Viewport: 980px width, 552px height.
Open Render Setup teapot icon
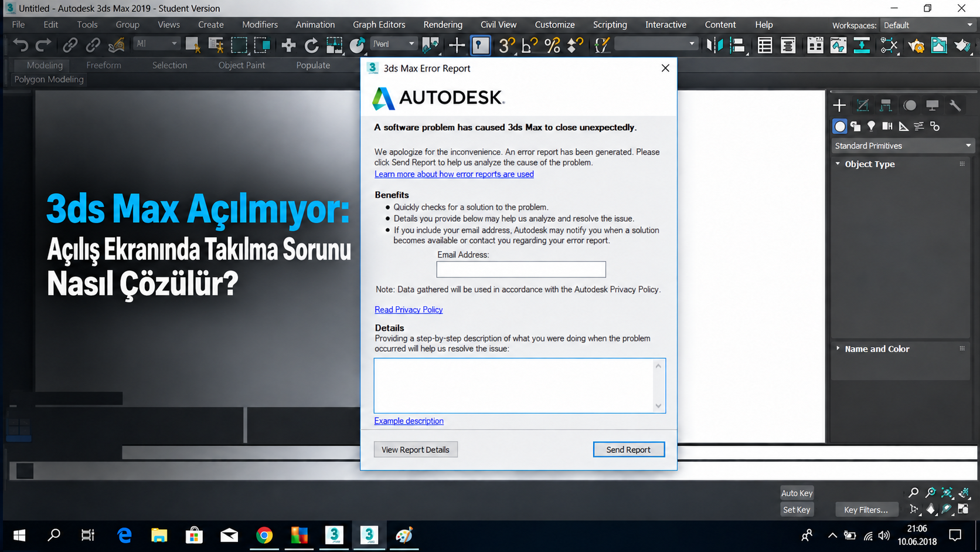pyautogui.click(x=916, y=45)
